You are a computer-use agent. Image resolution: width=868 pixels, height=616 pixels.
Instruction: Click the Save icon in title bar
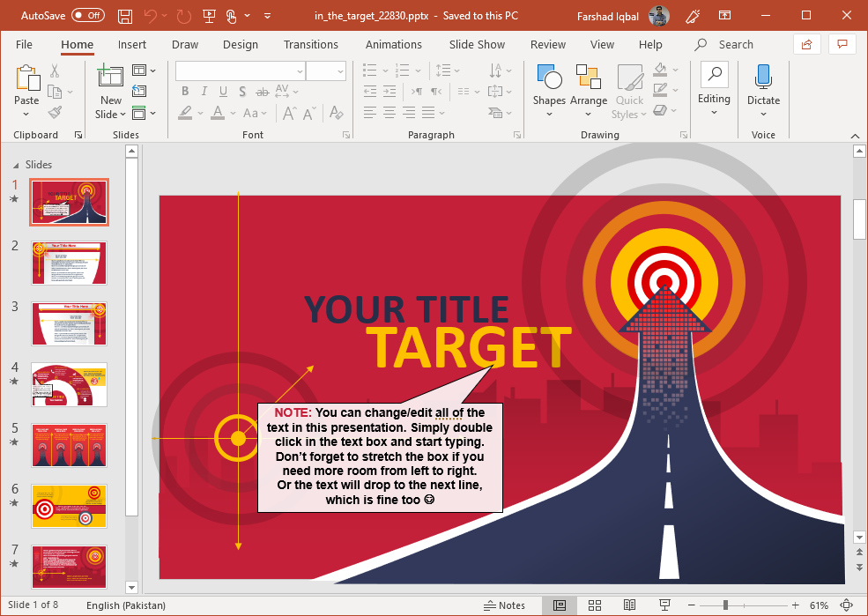coord(125,16)
